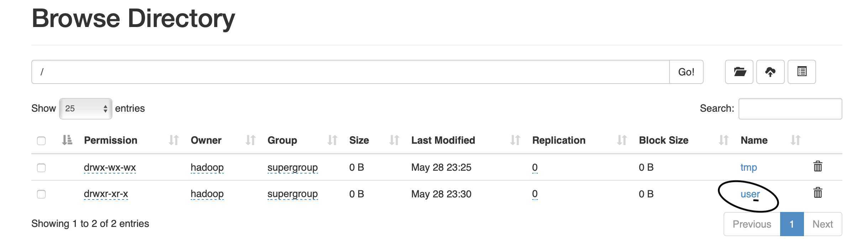
Task: Click the Next pagination button
Action: (823, 224)
